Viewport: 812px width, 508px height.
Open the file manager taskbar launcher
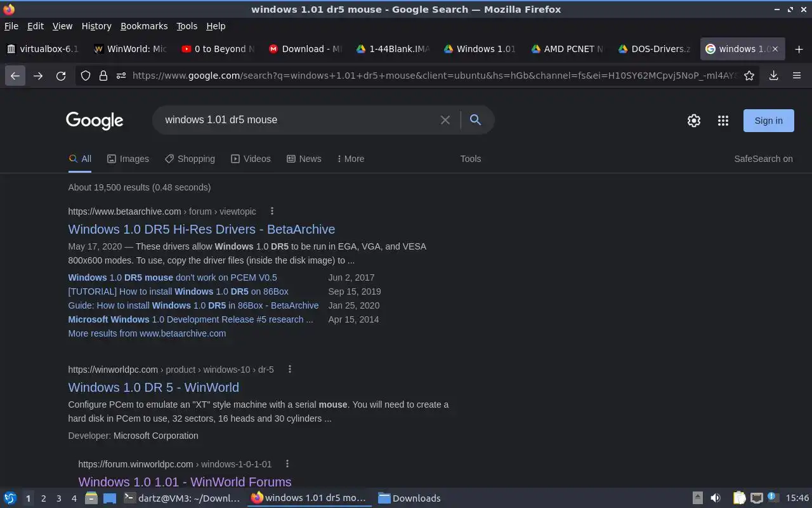point(91,498)
